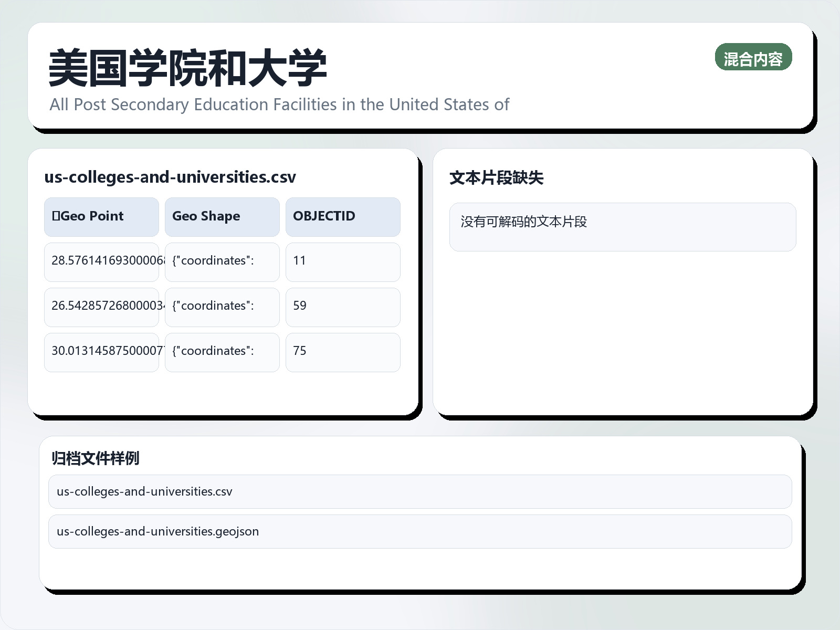Select the cell containing OBJECTID 11
The height and width of the screenshot is (630, 840).
click(x=342, y=261)
